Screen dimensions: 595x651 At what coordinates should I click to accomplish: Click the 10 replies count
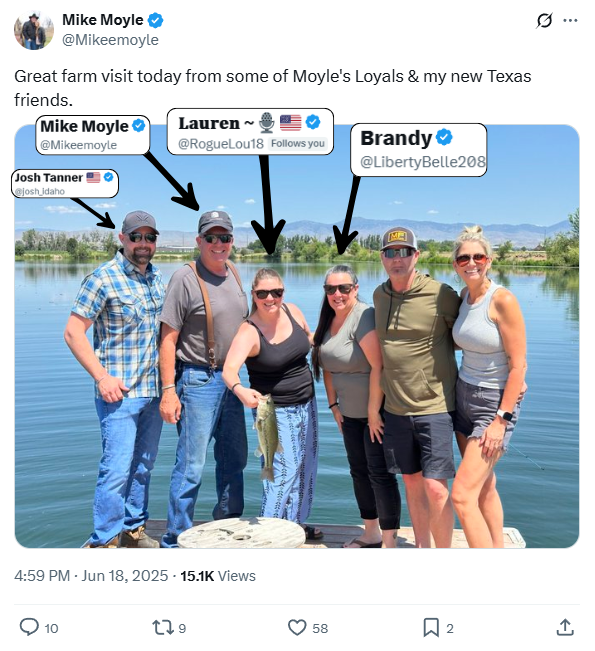point(51,628)
